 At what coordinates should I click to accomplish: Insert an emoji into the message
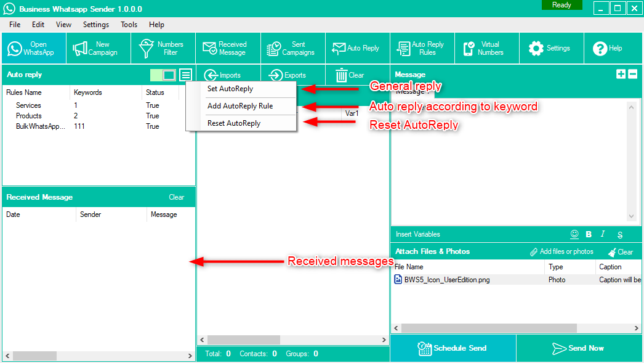pyautogui.click(x=574, y=234)
